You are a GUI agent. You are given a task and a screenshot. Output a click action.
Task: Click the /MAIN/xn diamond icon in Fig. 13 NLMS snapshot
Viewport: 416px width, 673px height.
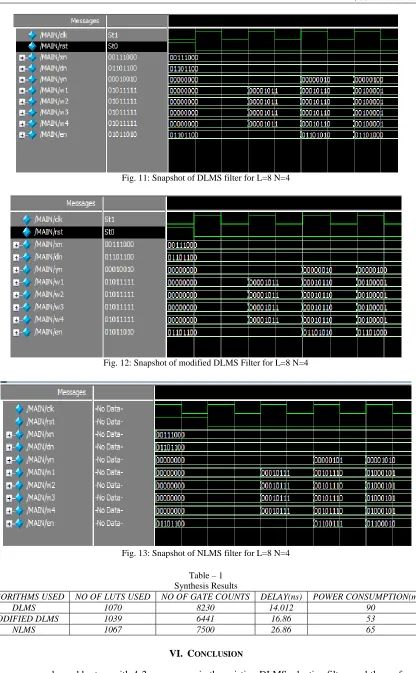19,434
